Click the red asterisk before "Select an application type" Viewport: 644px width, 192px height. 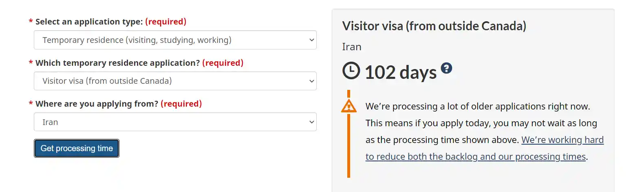click(x=31, y=22)
